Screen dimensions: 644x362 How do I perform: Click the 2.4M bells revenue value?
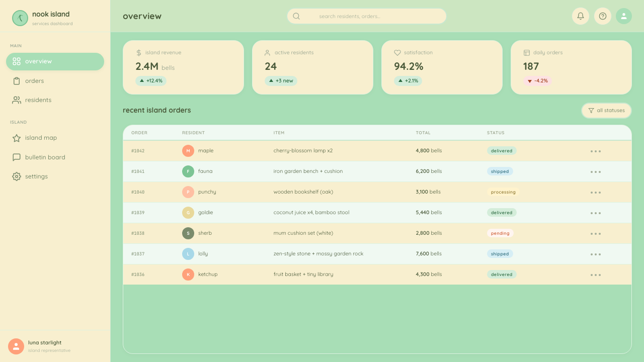pos(155,66)
